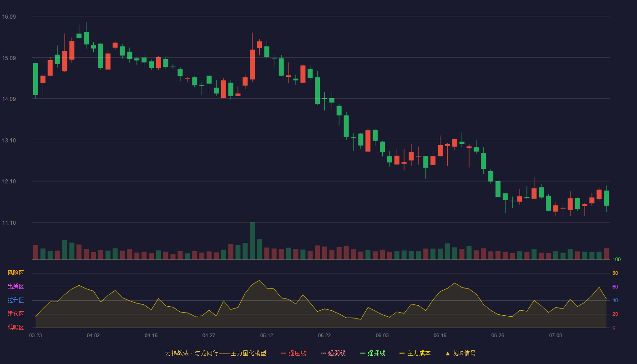
Task: Select the 14.09 price axis label
Action: [x=9, y=99]
